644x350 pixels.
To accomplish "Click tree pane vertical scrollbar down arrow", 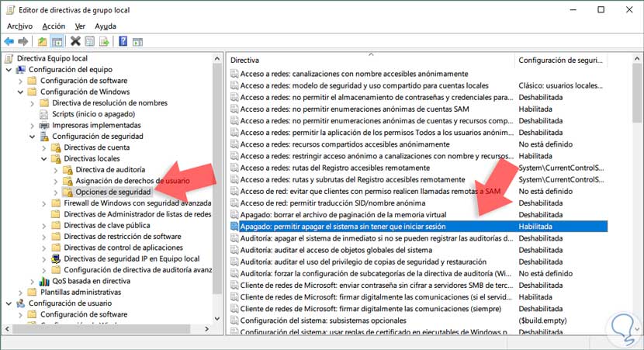I will (x=217, y=318).
